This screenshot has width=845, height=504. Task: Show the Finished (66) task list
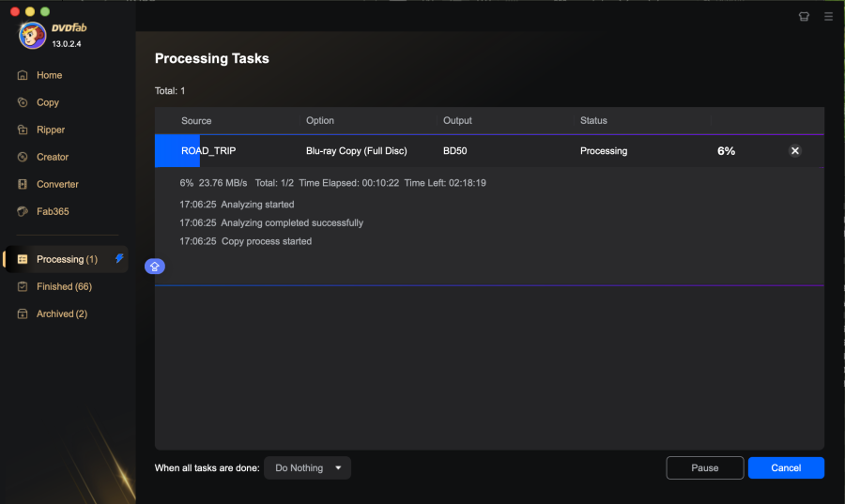point(63,286)
